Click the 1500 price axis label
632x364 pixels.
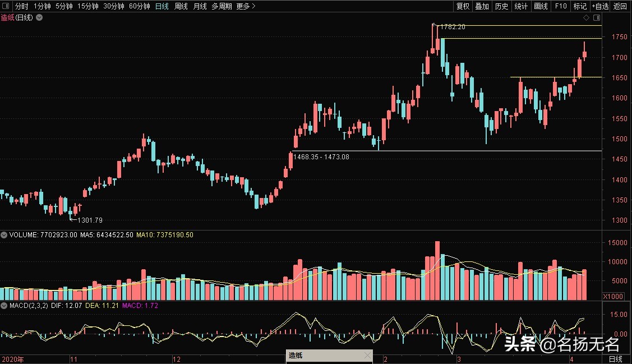point(620,139)
